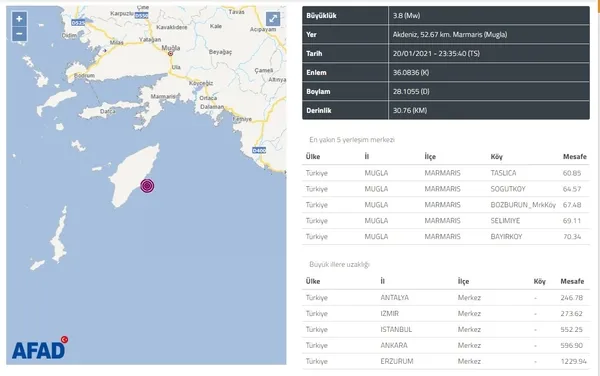Screen dimensions: 600x376
Task: Click the BOZBURUN_MrkKöy village cell
Action: point(523,205)
